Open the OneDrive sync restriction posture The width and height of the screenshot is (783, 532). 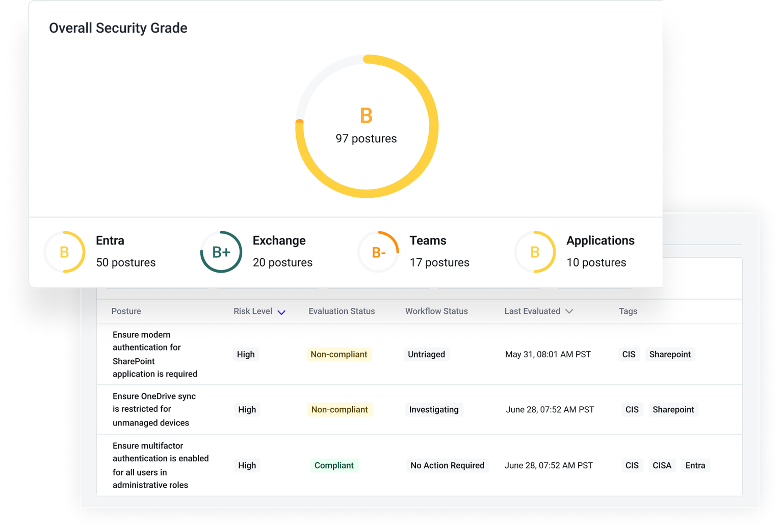click(154, 409)
